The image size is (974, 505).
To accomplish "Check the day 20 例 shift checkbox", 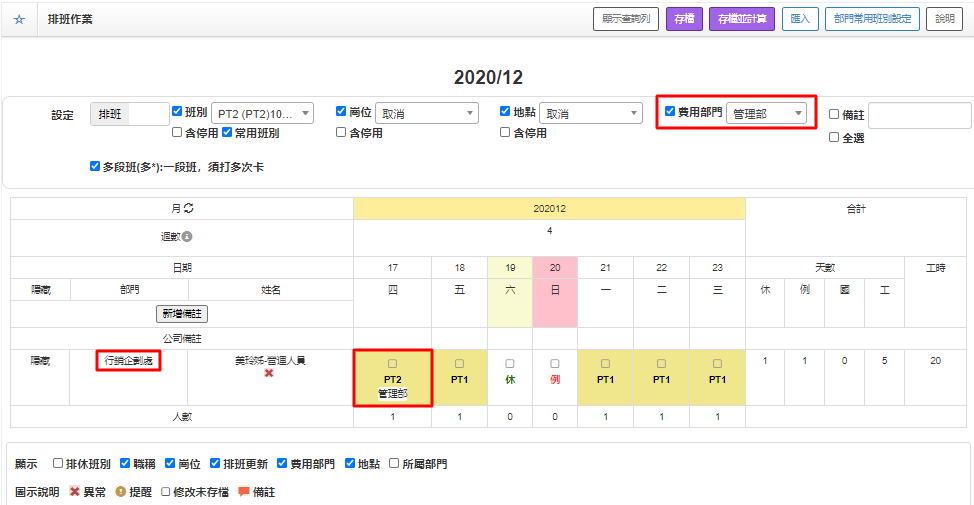I will (555, 364).
